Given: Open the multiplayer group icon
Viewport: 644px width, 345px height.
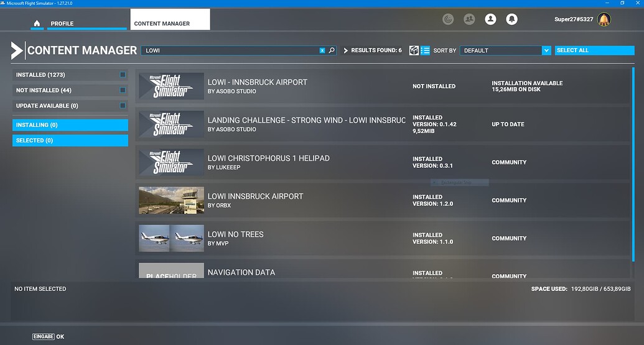Looking at the screenshot, I should (469, 19).
